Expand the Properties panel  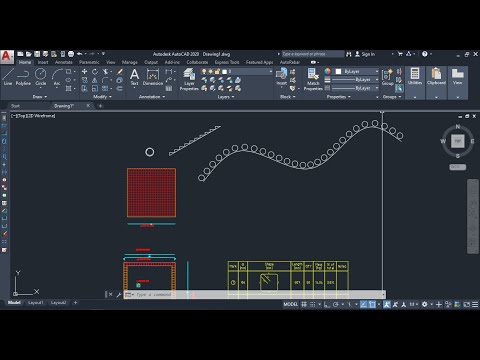click(x=339, y=97)
